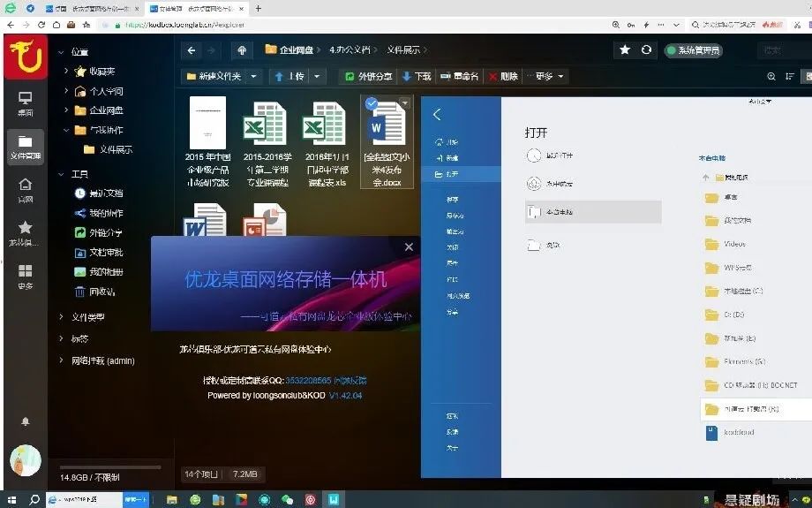Select 打开 in WPS blue menu
The height and width of the screenshot is (508, 812).
[x=461, y=174]
